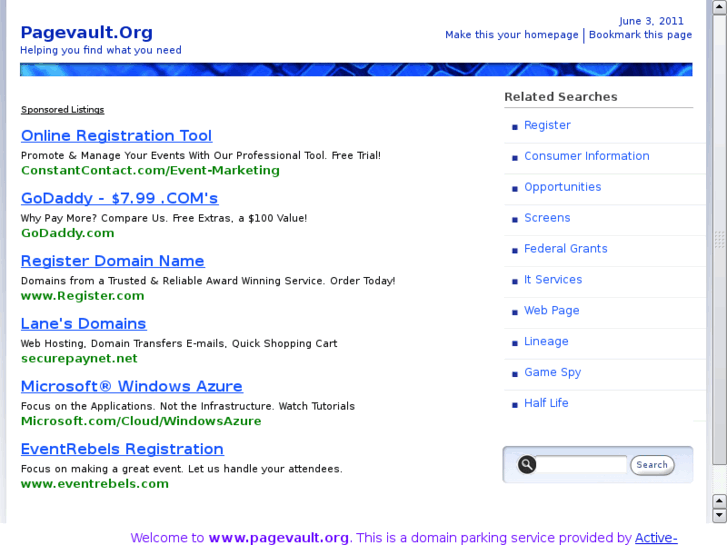This screenshot has height=545, width=727.
Task: Open the Lane's Domains listing
Action: 84,323
